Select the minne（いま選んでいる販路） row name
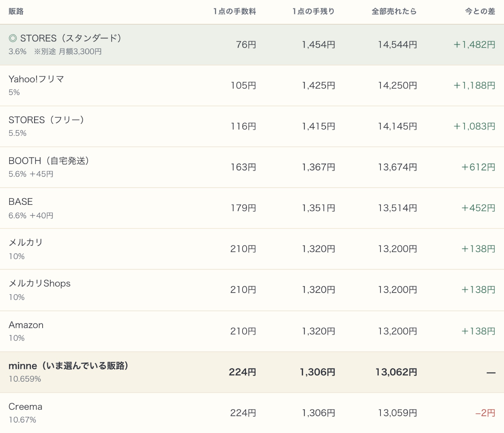504x433 pixels. coord(68,366)
